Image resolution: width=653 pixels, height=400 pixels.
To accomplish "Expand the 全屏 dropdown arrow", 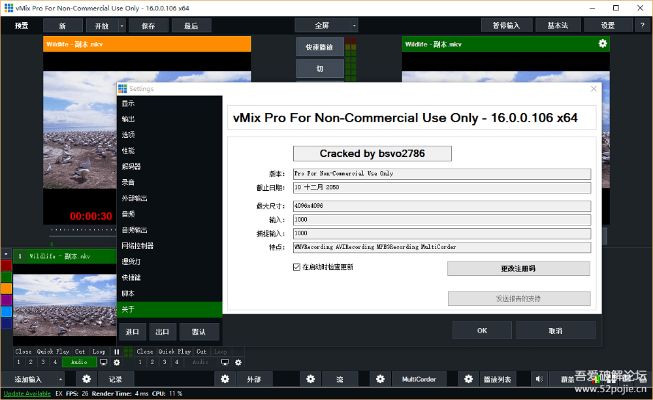I will [x=354, y=25].
